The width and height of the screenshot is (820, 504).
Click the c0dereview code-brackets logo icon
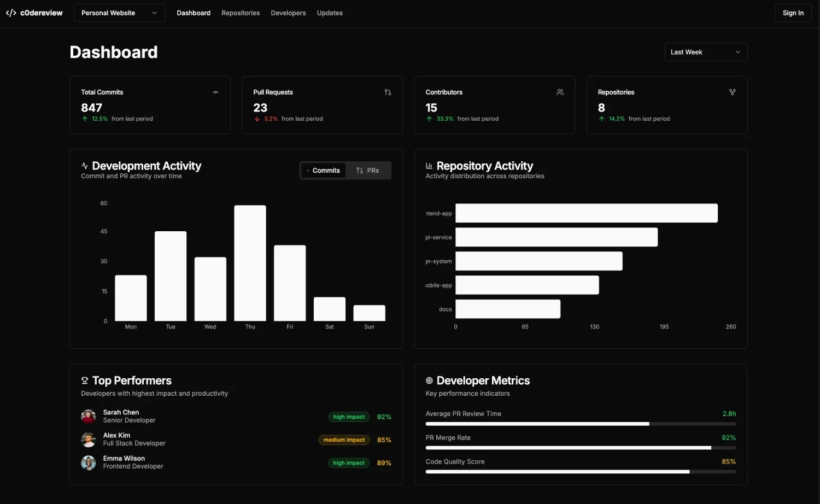(11, 13)
